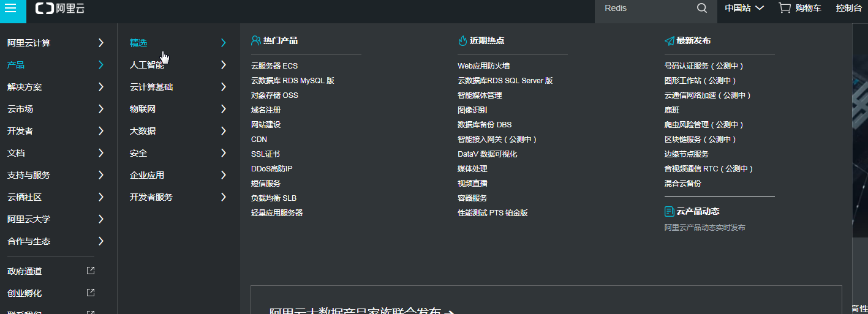The width and height of the screenshot is (868, 314).
Task: Open external link icon beside 政府通道
Action: coord(91,271)
